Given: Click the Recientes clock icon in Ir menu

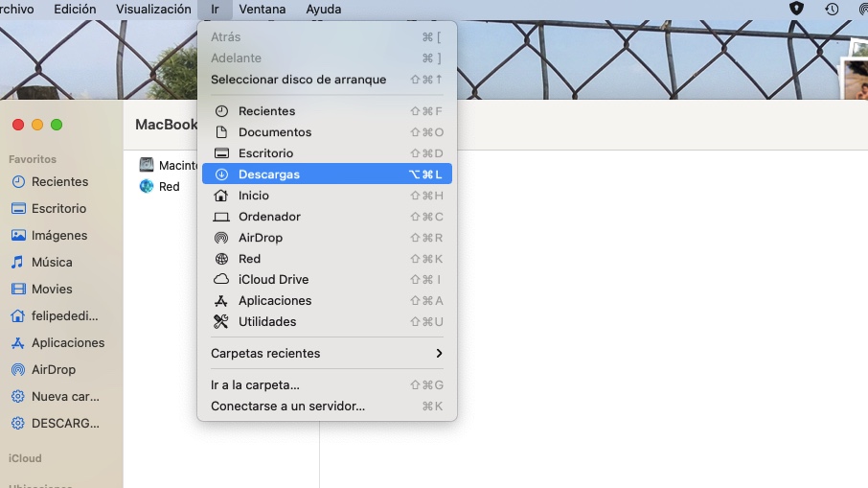Looking at the screenshot, I should tap(221, 111).
